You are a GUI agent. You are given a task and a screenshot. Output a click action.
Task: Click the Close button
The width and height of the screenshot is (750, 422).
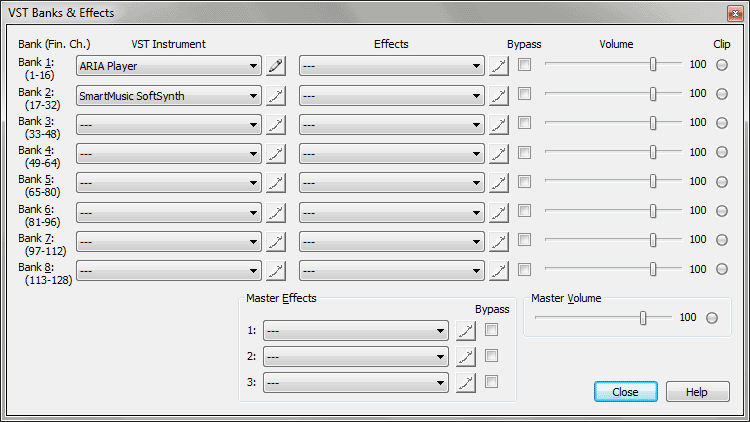[626, 392]
